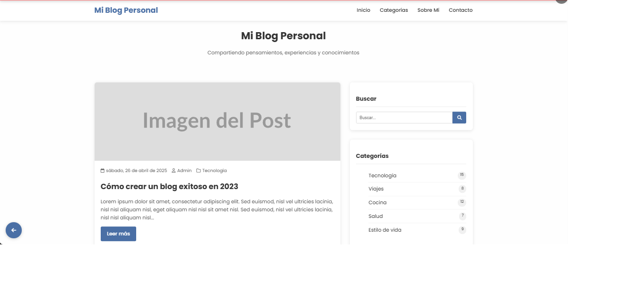Click the user icon next to Admin
The width and height of the screenshot is (644, 295).
(174, 171)
